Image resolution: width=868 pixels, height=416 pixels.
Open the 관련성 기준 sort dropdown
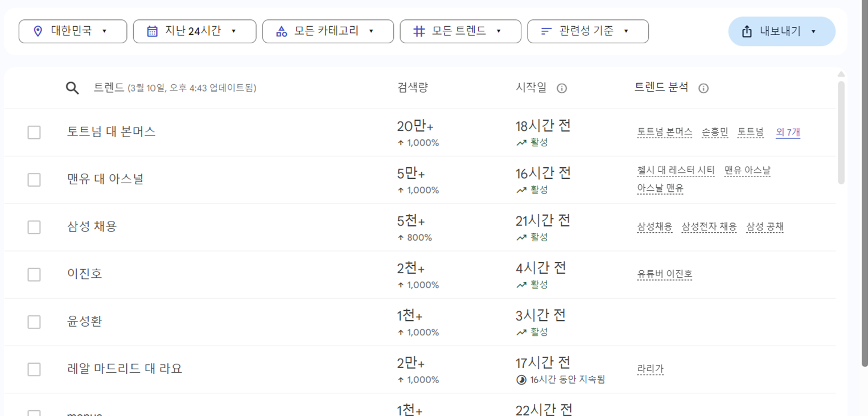pos(588,31)
